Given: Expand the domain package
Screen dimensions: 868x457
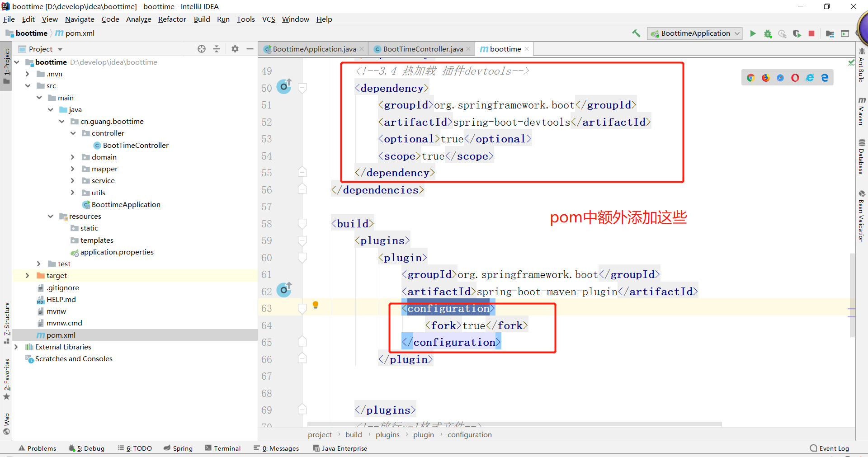Looking at the screenshot, I should pos(72,157).
